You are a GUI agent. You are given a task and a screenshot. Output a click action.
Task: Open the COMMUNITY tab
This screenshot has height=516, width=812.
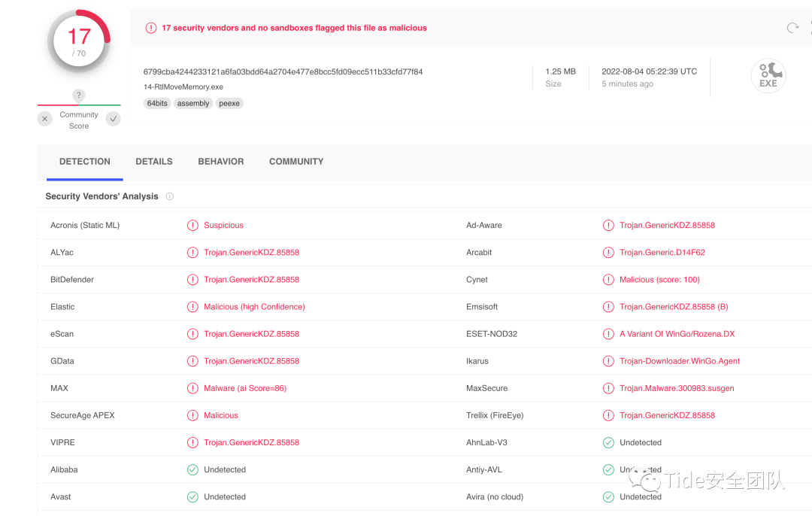[x=296, y=162]
